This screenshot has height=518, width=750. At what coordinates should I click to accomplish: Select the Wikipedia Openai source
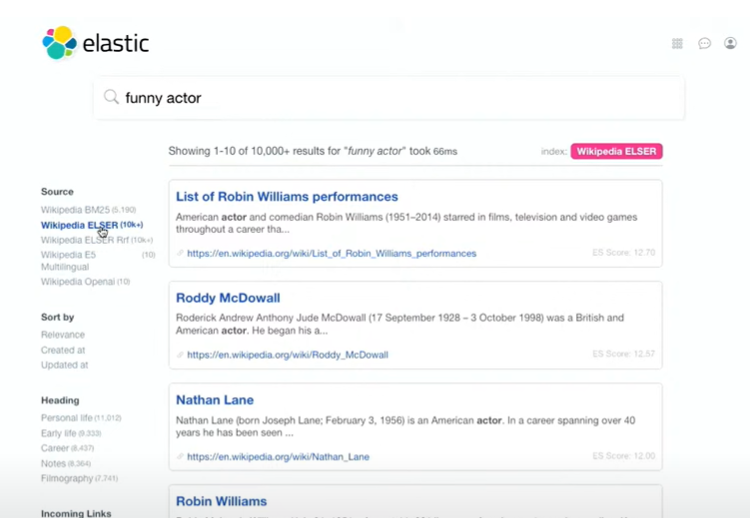tap(85, 281)
